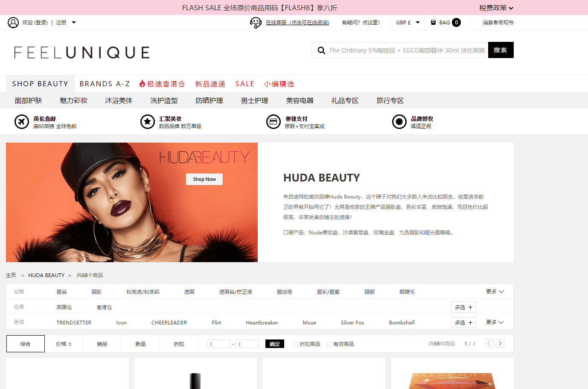588x389 pixels.
Task: Open the account dropdown arrow next to 注册
Action: tap(74, 23)
